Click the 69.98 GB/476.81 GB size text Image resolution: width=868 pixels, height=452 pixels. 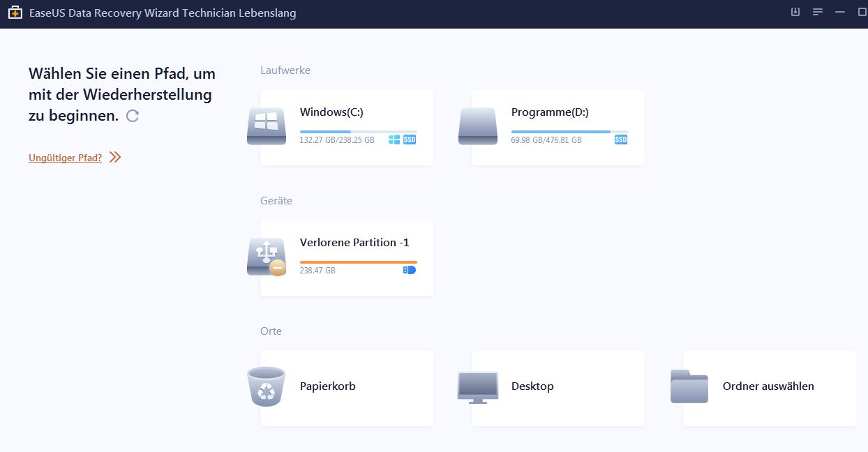pyautogui.click(x=546, y=140)
